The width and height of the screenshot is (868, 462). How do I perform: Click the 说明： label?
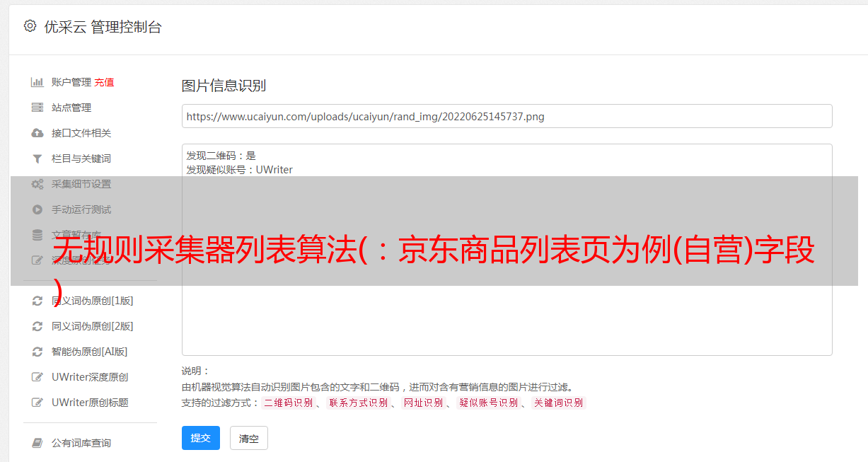click(x=195, y=371)
